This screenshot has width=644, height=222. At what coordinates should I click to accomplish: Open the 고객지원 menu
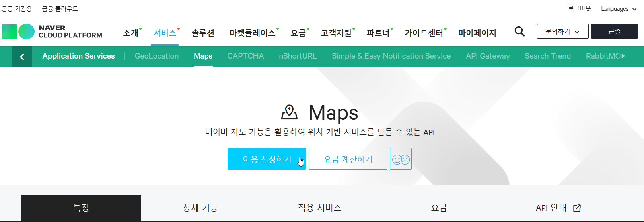coord(337,33)
